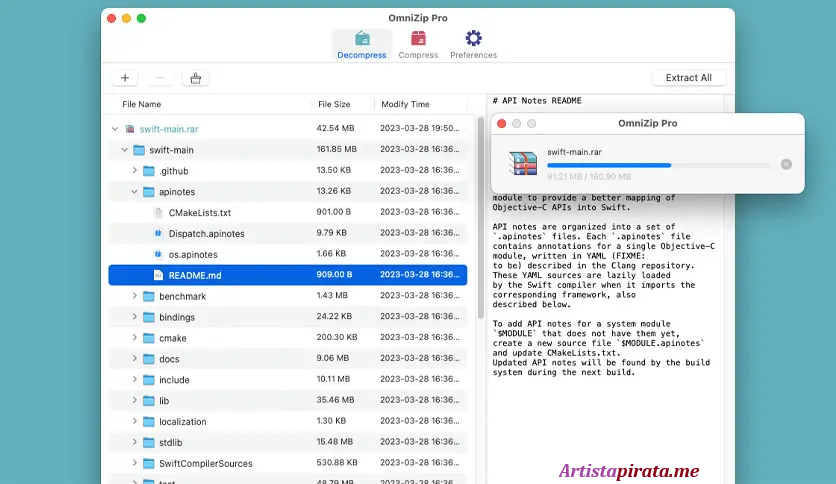Expand the benchmark folder
This screenshot has width=836, height=484.
click(134, 295)
